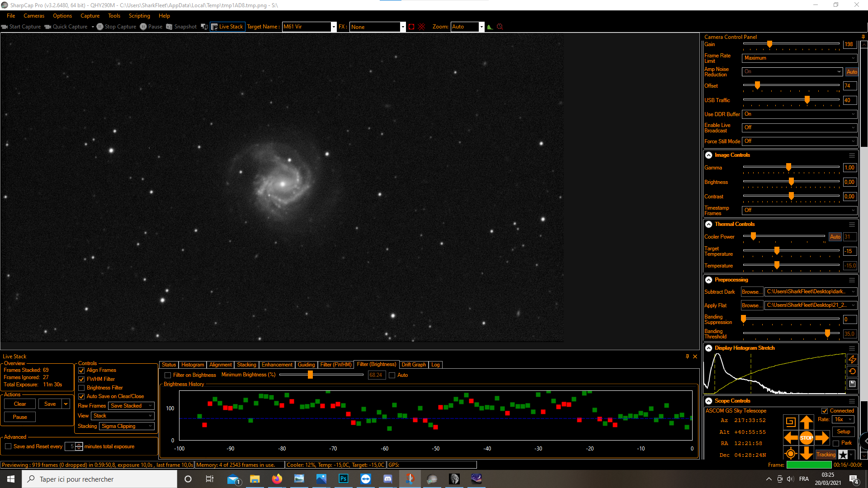Click the histogram save floppy icon
The height and width of the screenshot is (488, 868).
pos(852,384)
